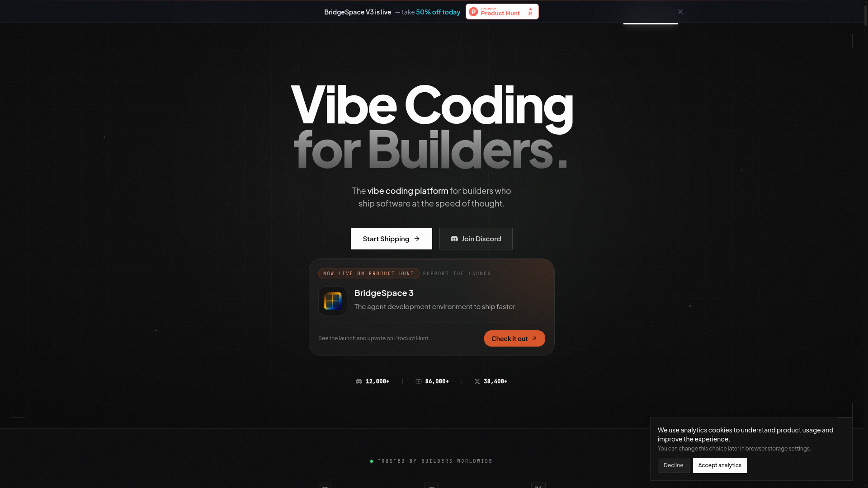
Task: Click the YouTube icon beside 86,000+
Action: tap(419, 381)
